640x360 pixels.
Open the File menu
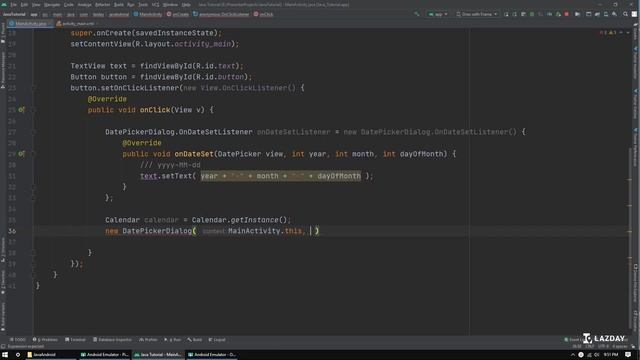point(13,4)
